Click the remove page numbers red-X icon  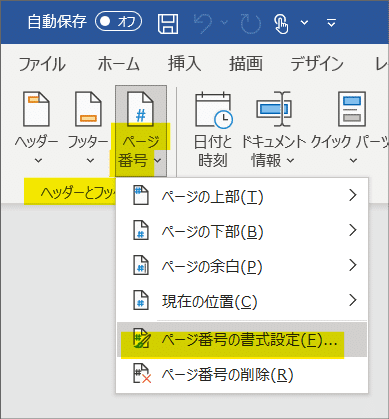coord(142,374)
